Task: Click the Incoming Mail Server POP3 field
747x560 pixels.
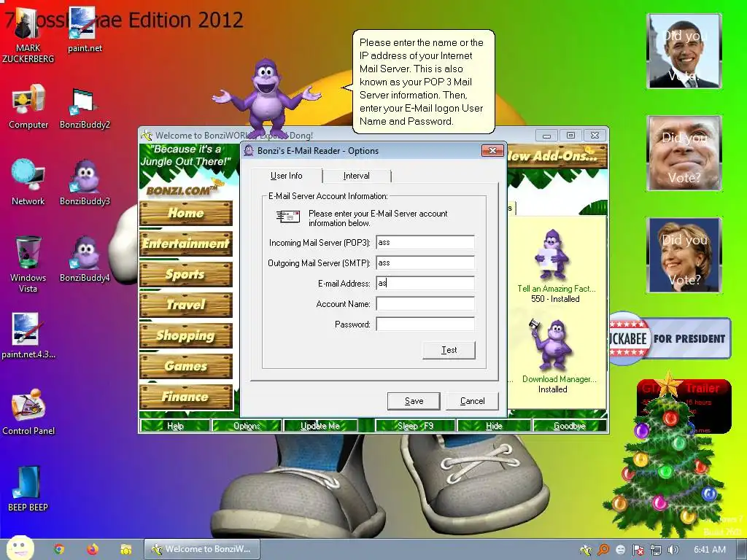Action: 425,242
